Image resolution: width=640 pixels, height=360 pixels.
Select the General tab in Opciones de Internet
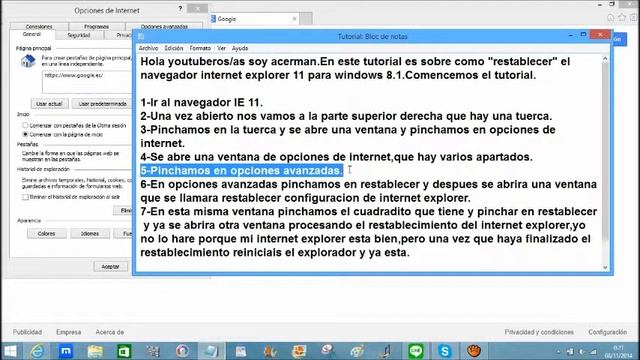[x=31, y=35]
